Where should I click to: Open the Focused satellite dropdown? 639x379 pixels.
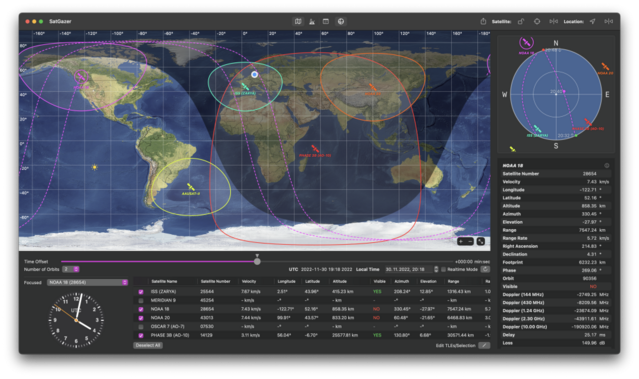87,282
